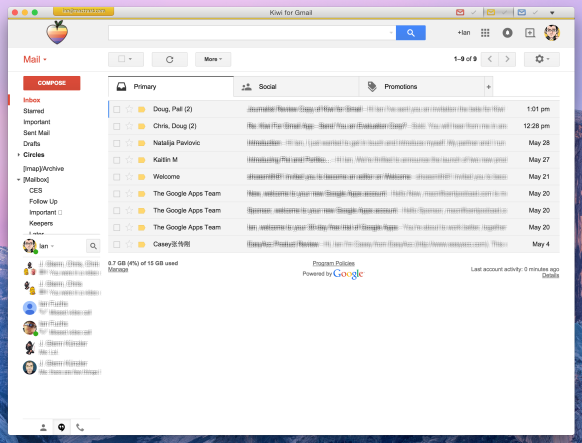
Task: Go to the older messages arrow
Action: click(x=507, y=59)
